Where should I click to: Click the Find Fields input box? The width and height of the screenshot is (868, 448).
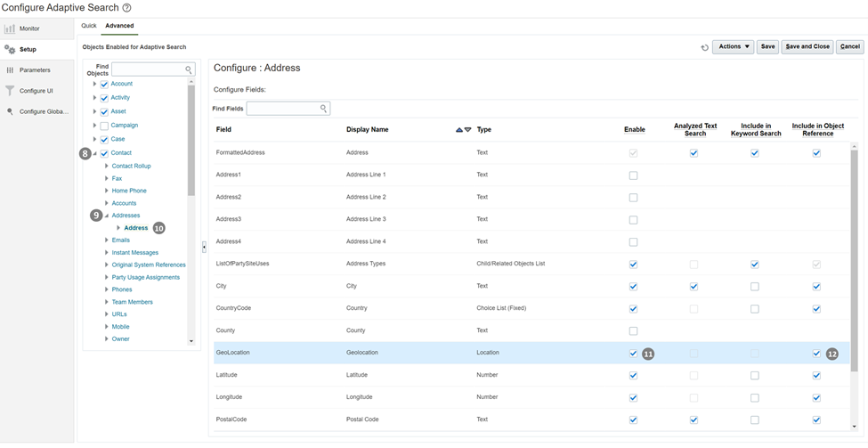coord(282,109)
